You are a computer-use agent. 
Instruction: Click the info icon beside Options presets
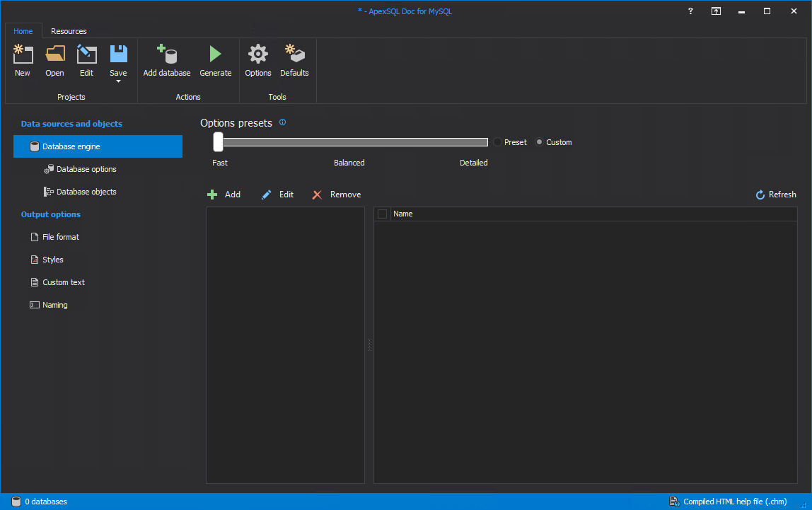pyautogui.click(x=282, y=122)
